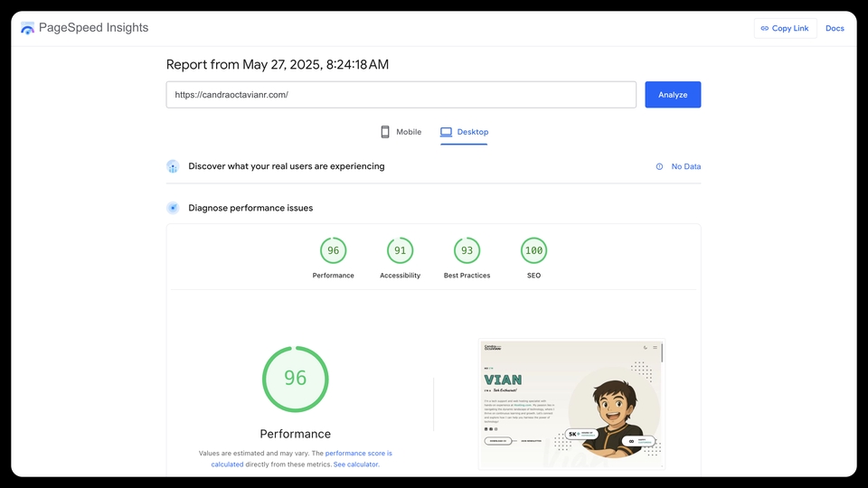Open the Docs link
868x488 pixels.
[835, 28]
